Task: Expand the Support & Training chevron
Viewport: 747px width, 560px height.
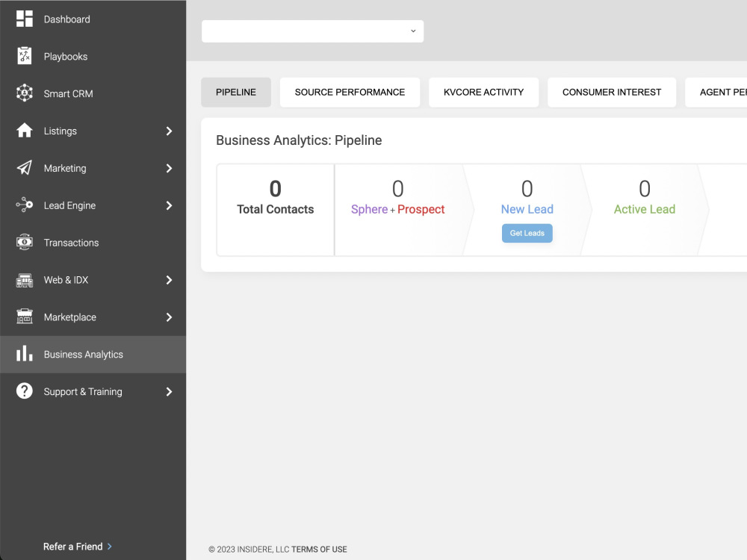Action: click(x=169, y=391)
